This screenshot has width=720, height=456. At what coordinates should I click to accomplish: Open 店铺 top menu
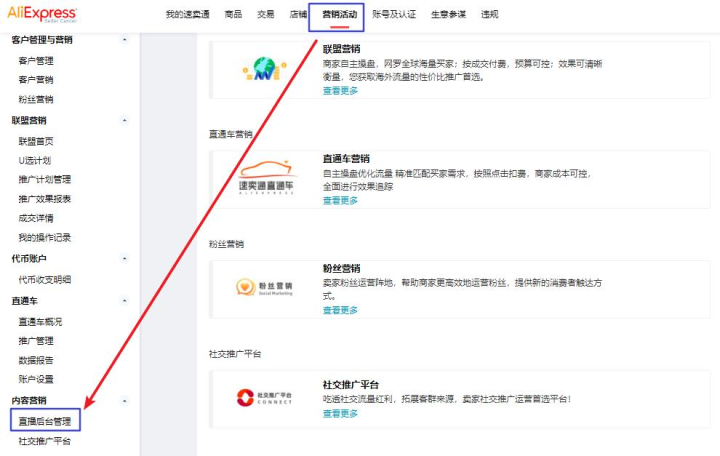(x=298, y=14)
